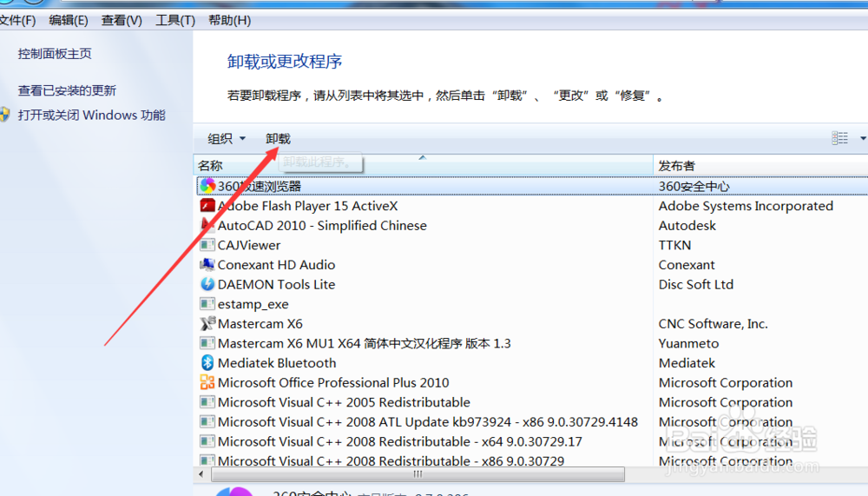Viewport: 868px width, 496px height.
Task: Go to 控制面板主页
Action: [x=55, y=54]
